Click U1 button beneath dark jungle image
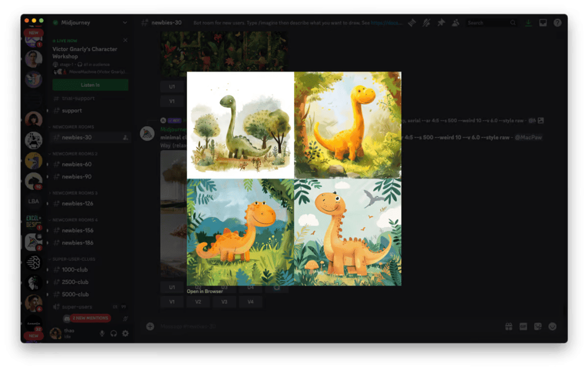Viewport: 588px width, 370px height. (x=172, y=87)
